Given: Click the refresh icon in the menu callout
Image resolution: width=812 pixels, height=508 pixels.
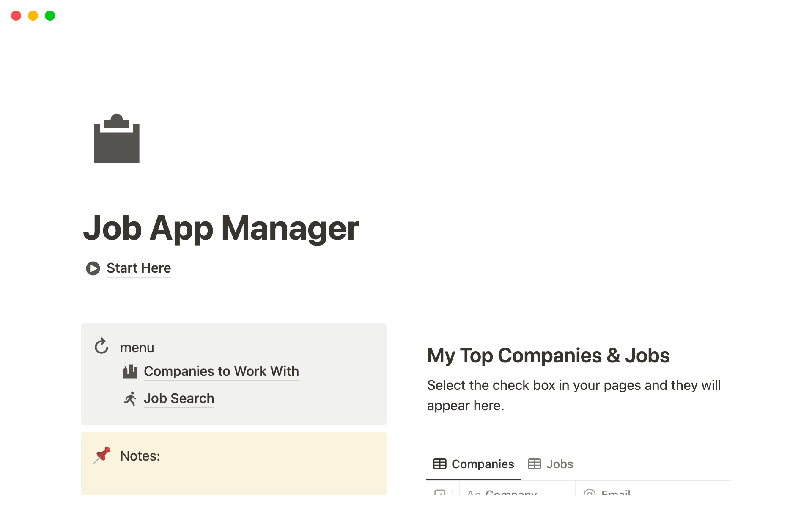Looking at the screenshot, I should point(101,347).
